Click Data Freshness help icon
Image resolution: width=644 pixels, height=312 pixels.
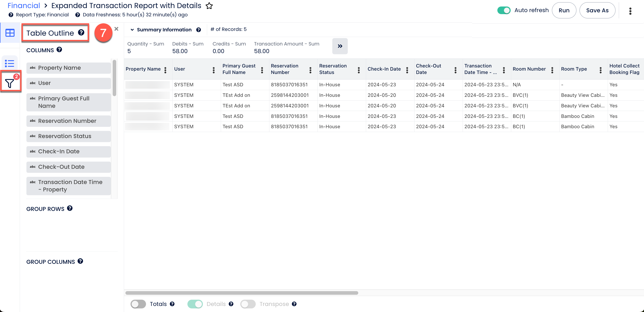pyautogui.click(x=77, y=15)
